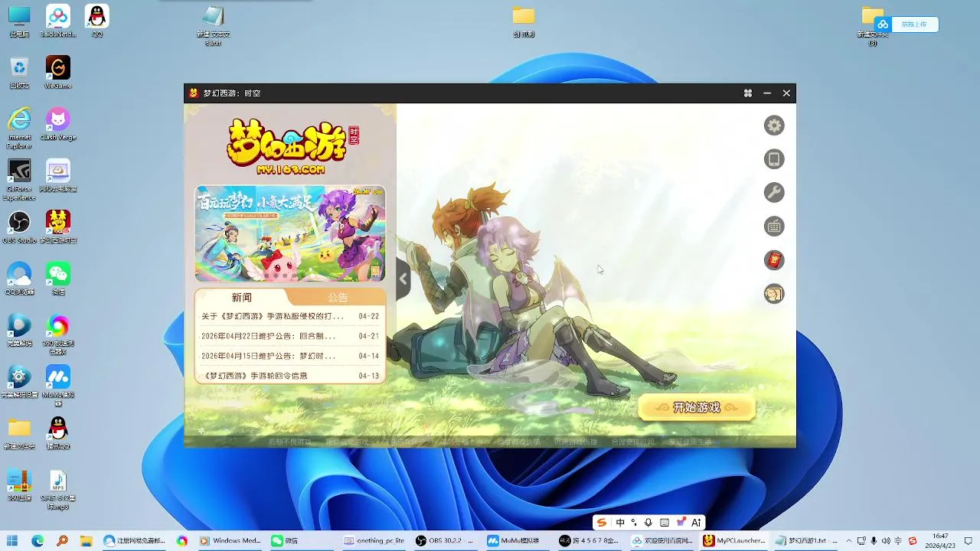Open 2026年04月22日维护公告 news item
The height and width of the screenshot is (551, 980).
pyautogui.click(x=290, y=336)
